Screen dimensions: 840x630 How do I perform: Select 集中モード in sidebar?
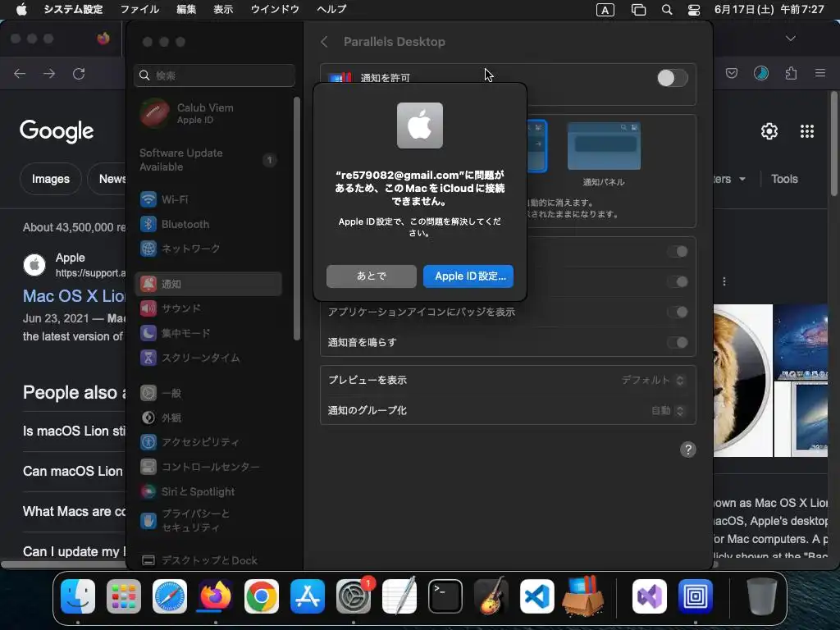point(208,333)
